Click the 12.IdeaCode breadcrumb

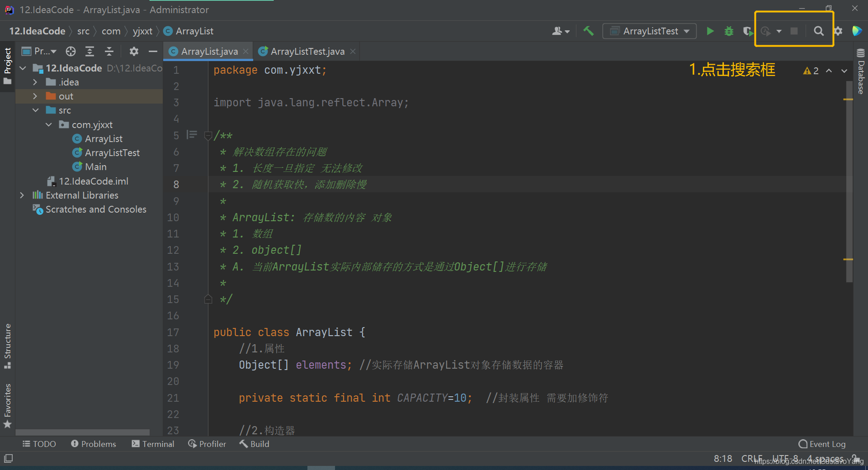pyautogui.click(x=37, y=31)
